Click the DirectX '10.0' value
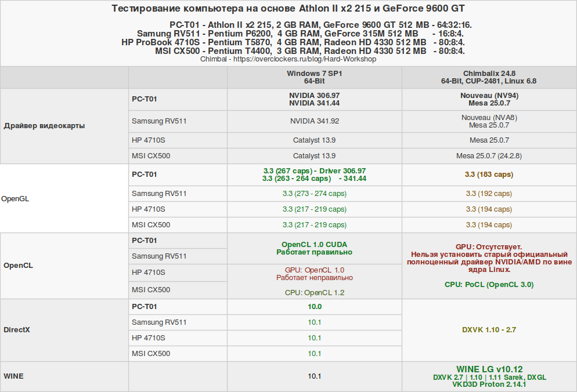577x392 pixels. click(315, 307)
